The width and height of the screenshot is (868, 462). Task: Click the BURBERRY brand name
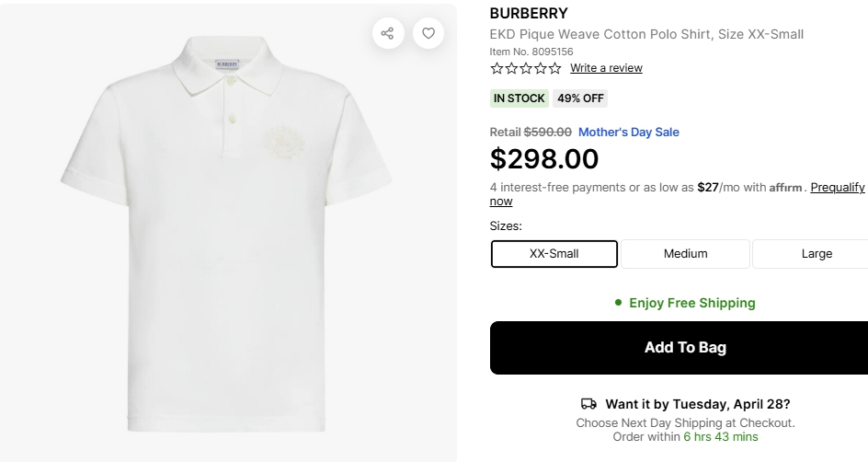coord(529,14)
